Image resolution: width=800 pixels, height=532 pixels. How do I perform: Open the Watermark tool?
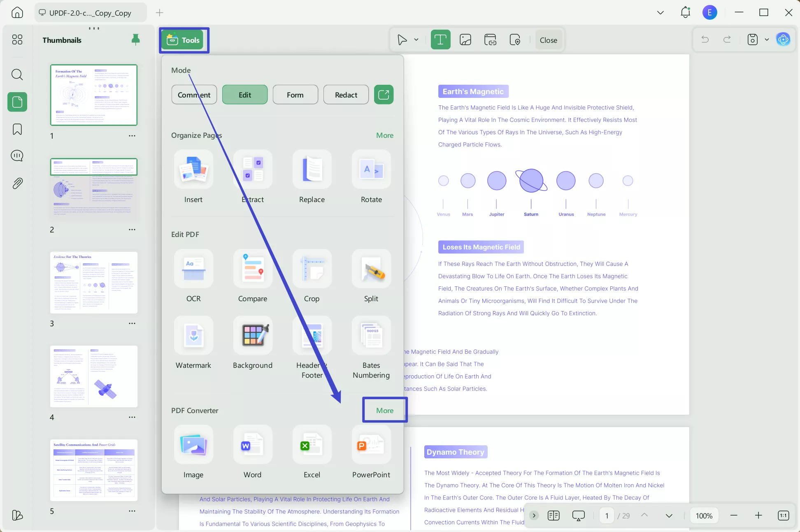point(193,336)
